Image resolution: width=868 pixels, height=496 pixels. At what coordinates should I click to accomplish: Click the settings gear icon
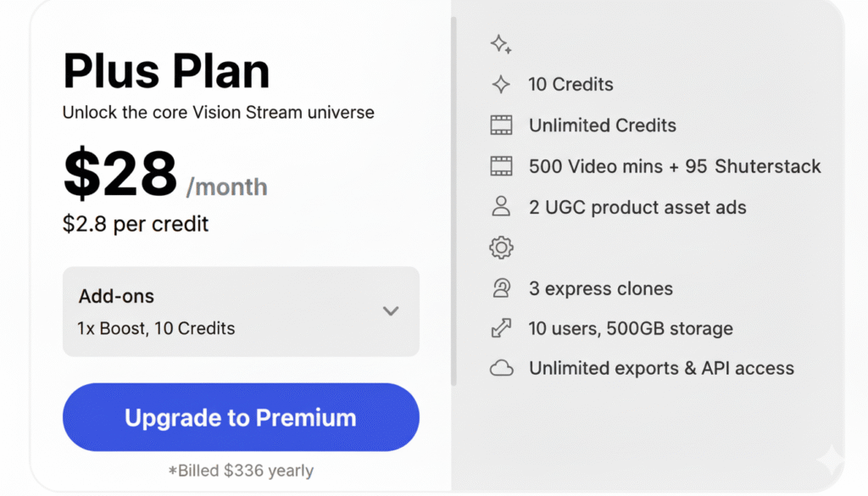[501, 248]
